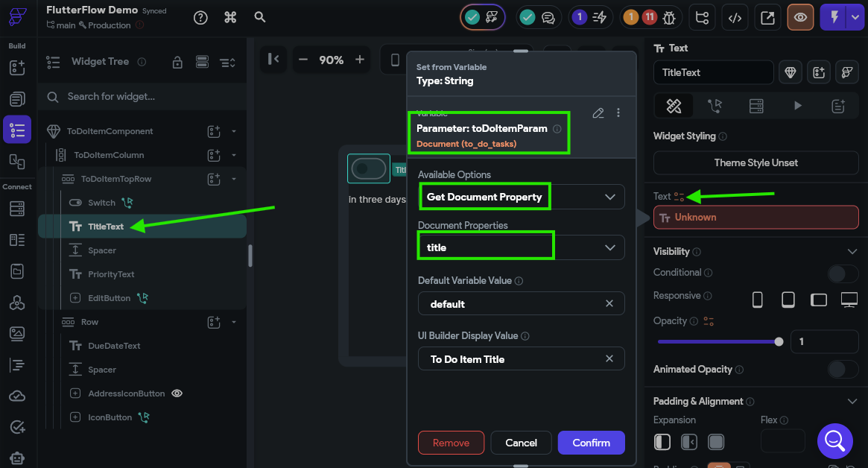Screen dimensions: 868x468
Task: Open Document Properties title dropdown
Action: pyautogui.click(x=521, y=247)
